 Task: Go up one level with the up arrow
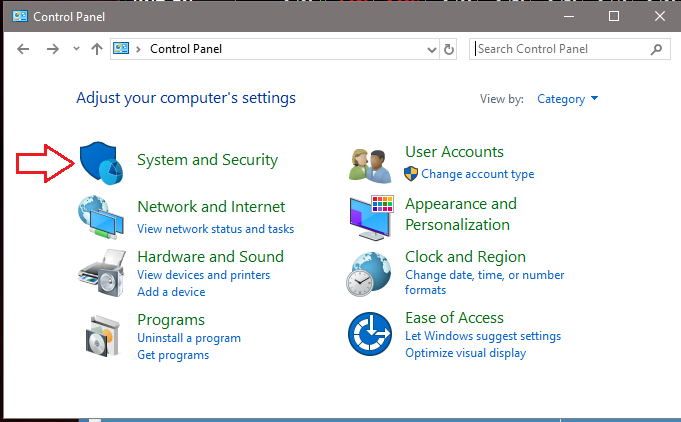point(97,49)
